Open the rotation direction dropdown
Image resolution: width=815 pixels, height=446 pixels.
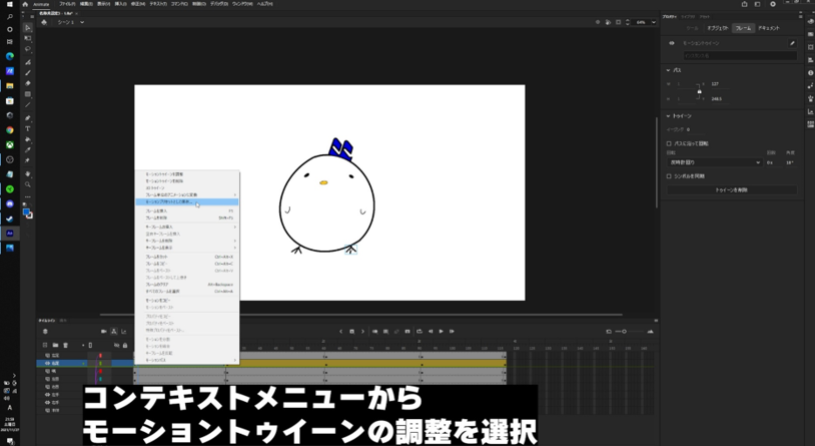pos(714,163)
